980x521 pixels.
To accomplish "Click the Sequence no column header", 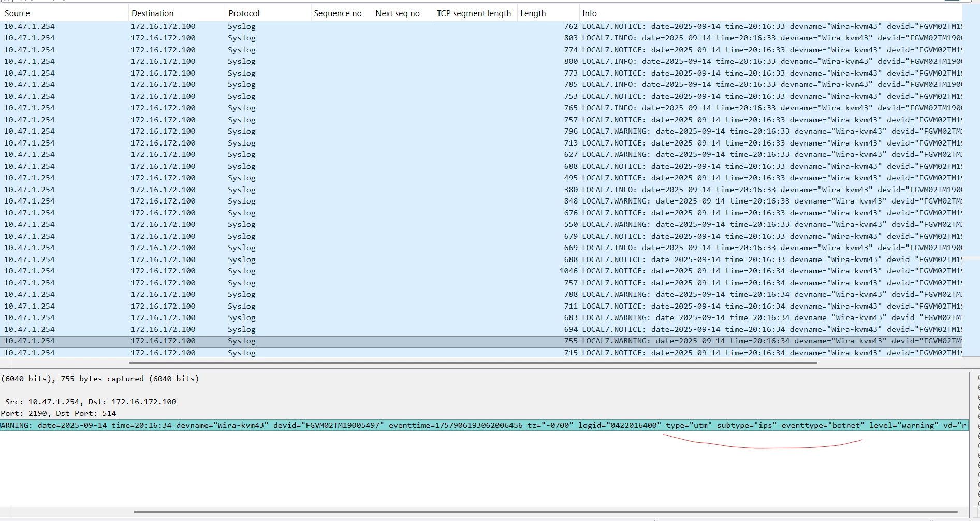I will pyautogui.click(x=341, y=13).
